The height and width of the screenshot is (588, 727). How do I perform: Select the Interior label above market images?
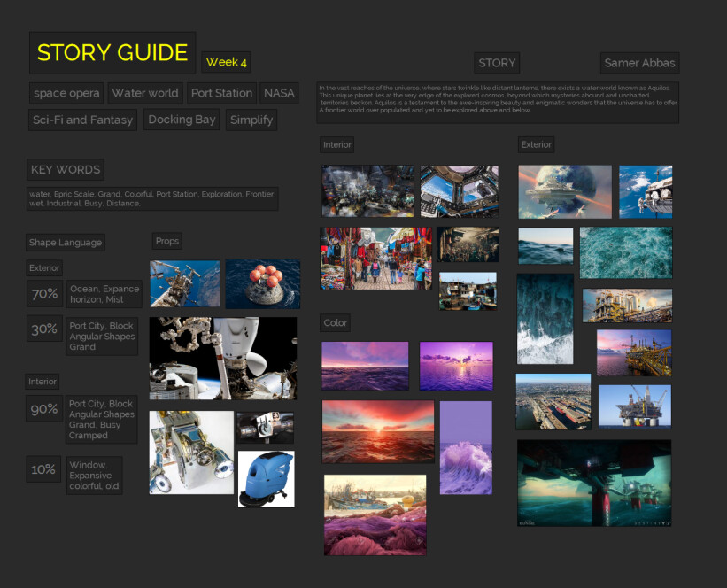337,144
